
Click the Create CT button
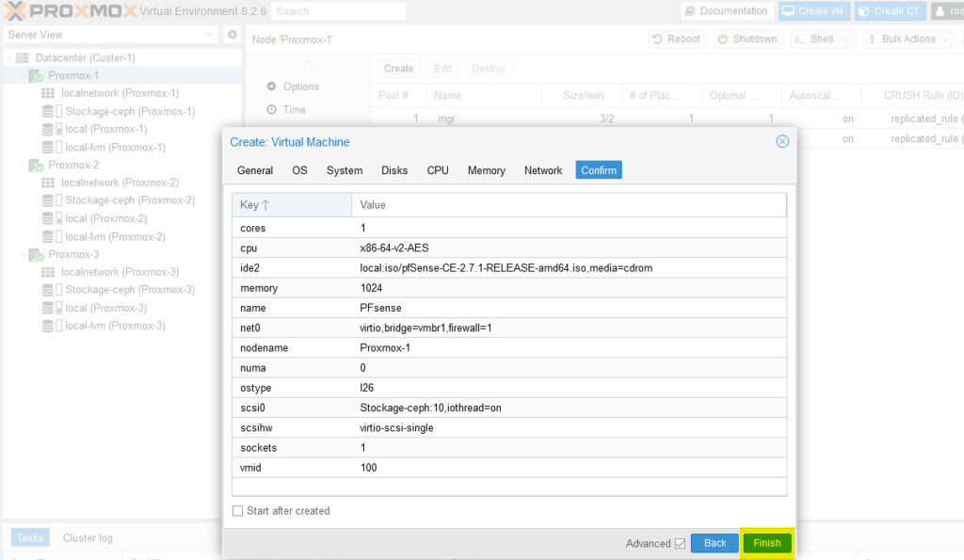(x=890, y=11)
